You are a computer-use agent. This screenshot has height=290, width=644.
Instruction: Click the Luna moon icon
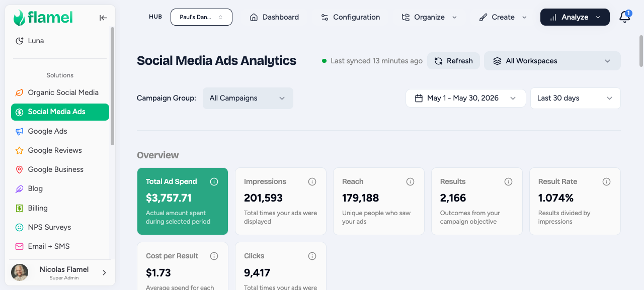tap(20, 41)
